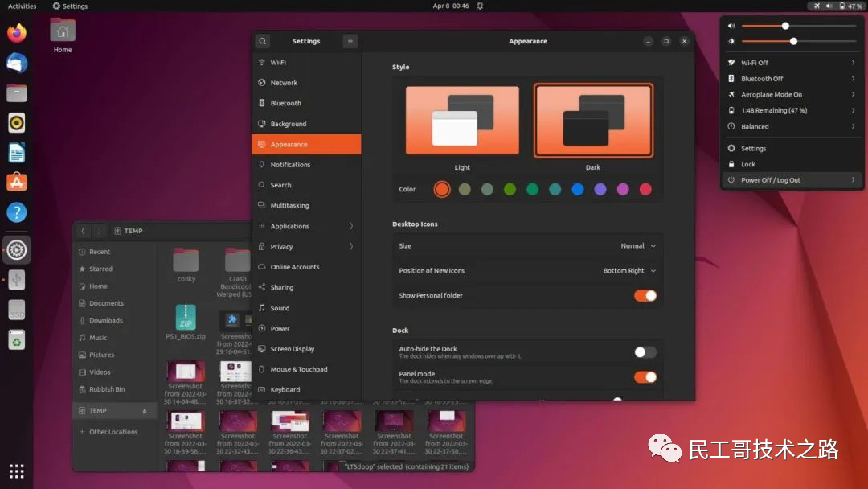Open the Rubbish Bin in the dock
The image size is (868, 489).
coord(17,340)
